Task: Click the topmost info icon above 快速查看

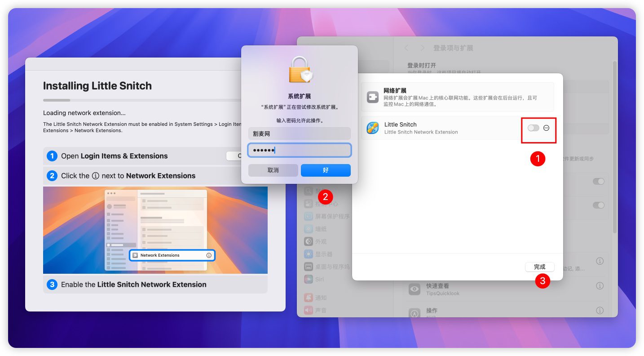Action: pos(600,261)
